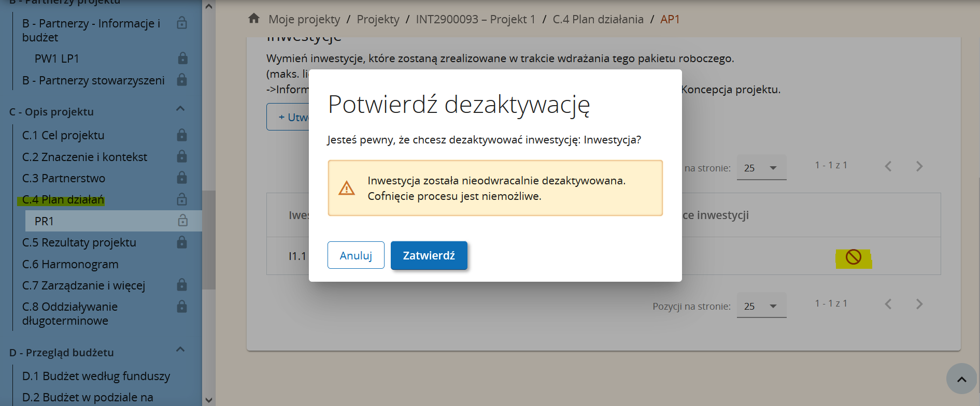Viewport: 980px width, 406px height.
Task: Open Moje projekty breadcrumb link
Action: (304, 19)
